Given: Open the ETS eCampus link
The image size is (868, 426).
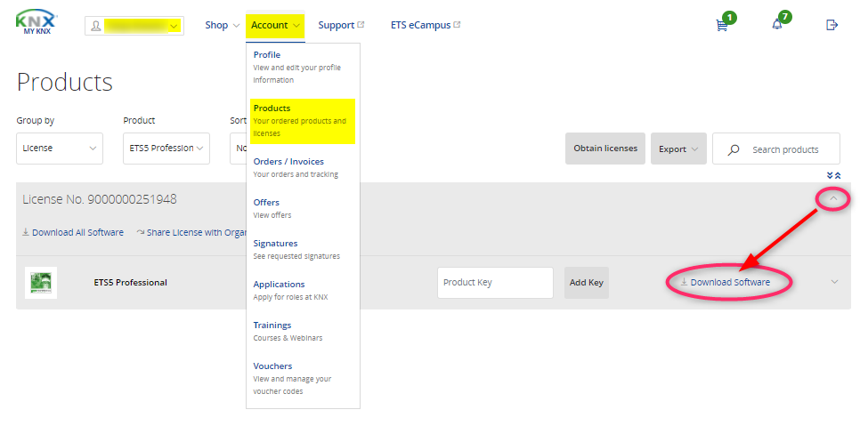Looking at the screenshot, I should [x=426, y=26].
